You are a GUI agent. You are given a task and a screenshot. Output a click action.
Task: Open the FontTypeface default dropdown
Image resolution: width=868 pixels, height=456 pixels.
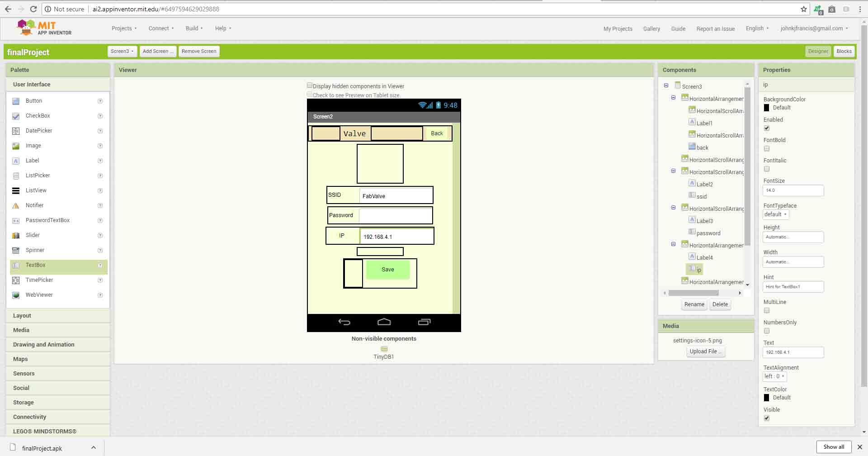(x=776, y=214)
